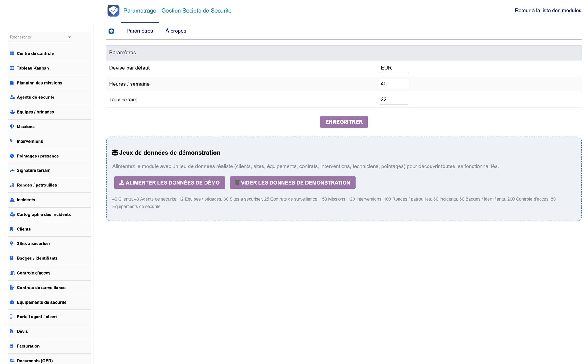Switch to the À propos tab

pyautogui.click(x=176, y=31)
